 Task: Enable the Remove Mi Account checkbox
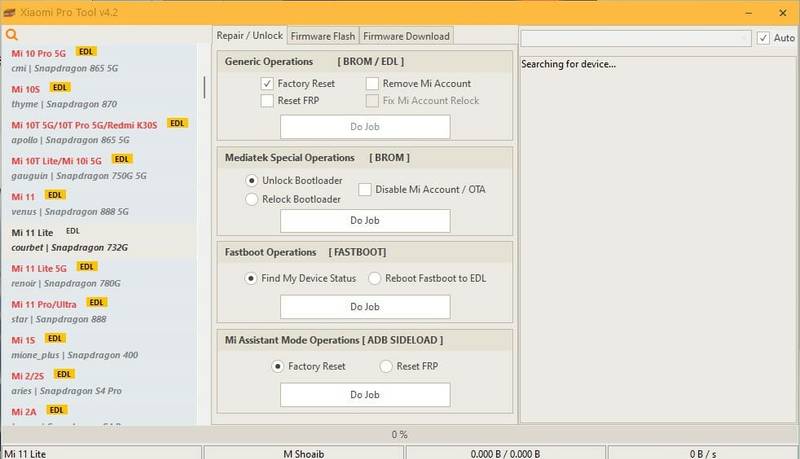coord(372,83)
